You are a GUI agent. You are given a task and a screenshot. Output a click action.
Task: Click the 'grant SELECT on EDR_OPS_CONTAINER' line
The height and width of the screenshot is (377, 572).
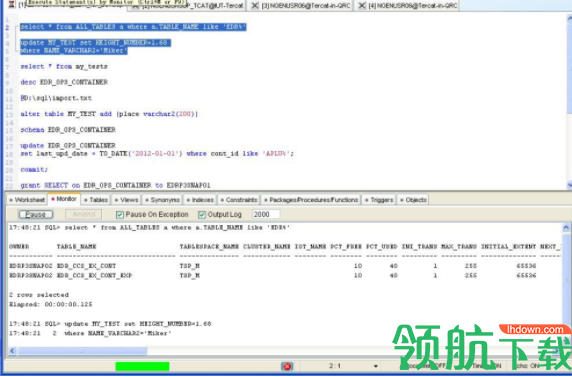click(115, 185)
